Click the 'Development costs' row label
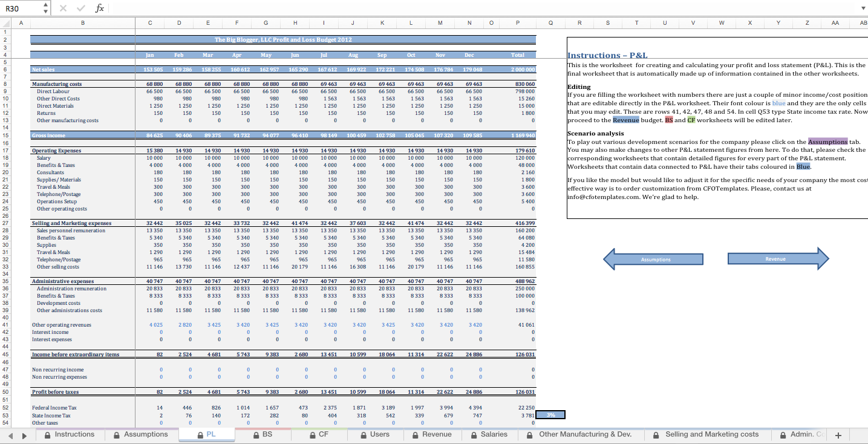 point(59,303)
